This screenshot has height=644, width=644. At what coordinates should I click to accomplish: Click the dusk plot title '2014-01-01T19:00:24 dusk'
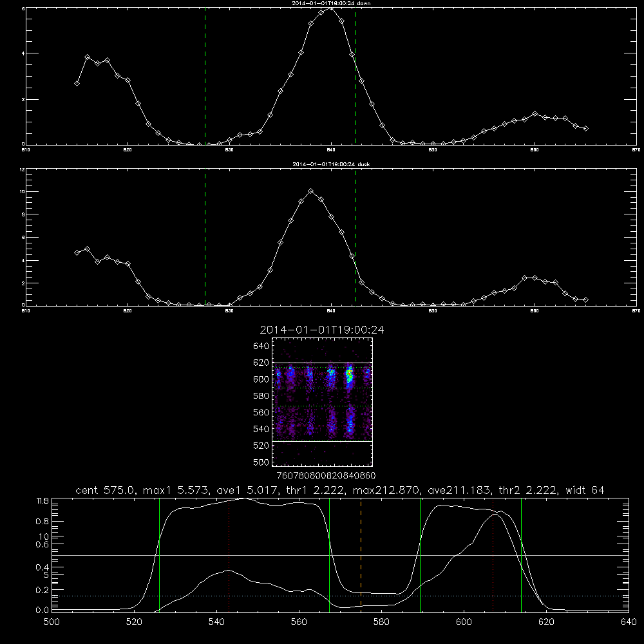point(331,164)
